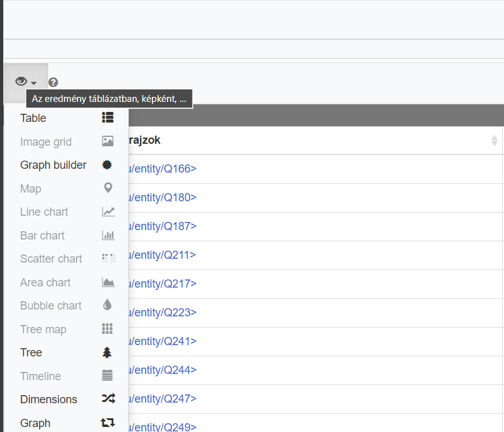
Task: Select Table view from the menu
Action: (x=33, y=118)
